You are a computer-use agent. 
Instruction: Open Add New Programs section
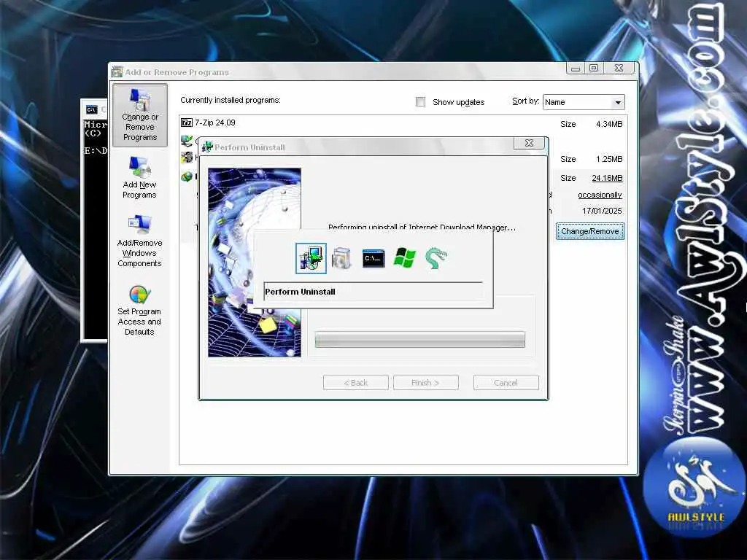point(139,177)
